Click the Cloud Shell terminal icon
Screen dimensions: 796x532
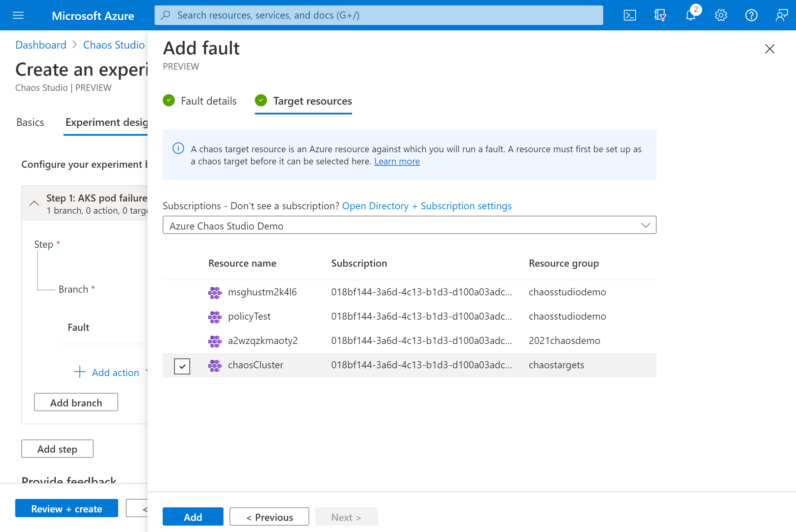click(x=629, y=15)
